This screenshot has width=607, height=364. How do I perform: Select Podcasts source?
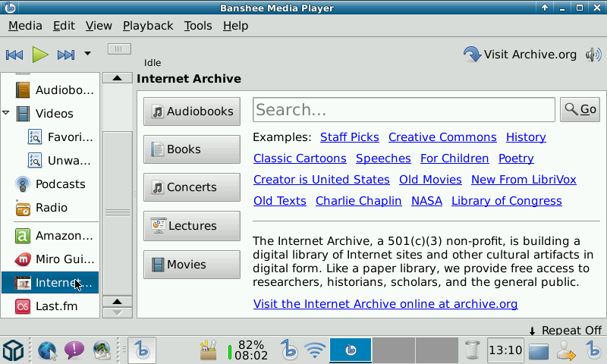coord(50,184)
